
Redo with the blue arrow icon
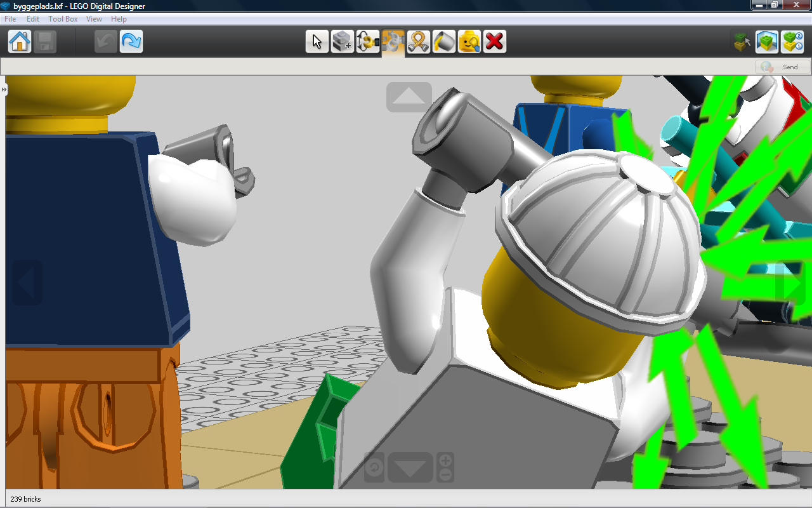point(131,42)
